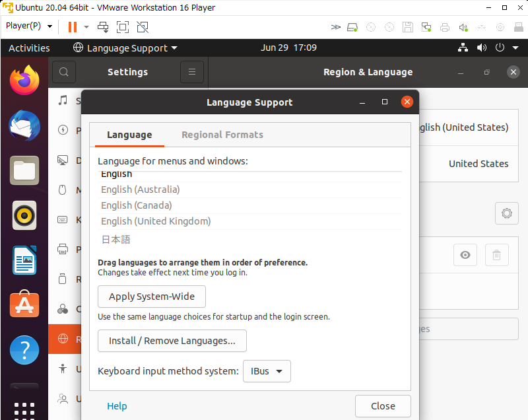Click Send Ctrl+Alt+Del VMware toolbar icon
The height and width of the screenshot is (420, 528).
(103, 27)
